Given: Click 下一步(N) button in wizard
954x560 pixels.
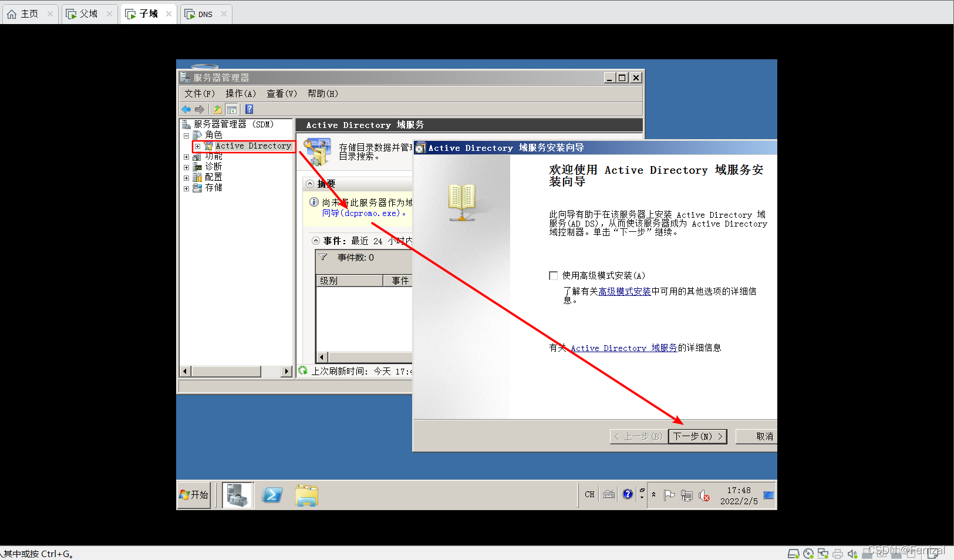Looking at the screenshot, I should point(698,436).
